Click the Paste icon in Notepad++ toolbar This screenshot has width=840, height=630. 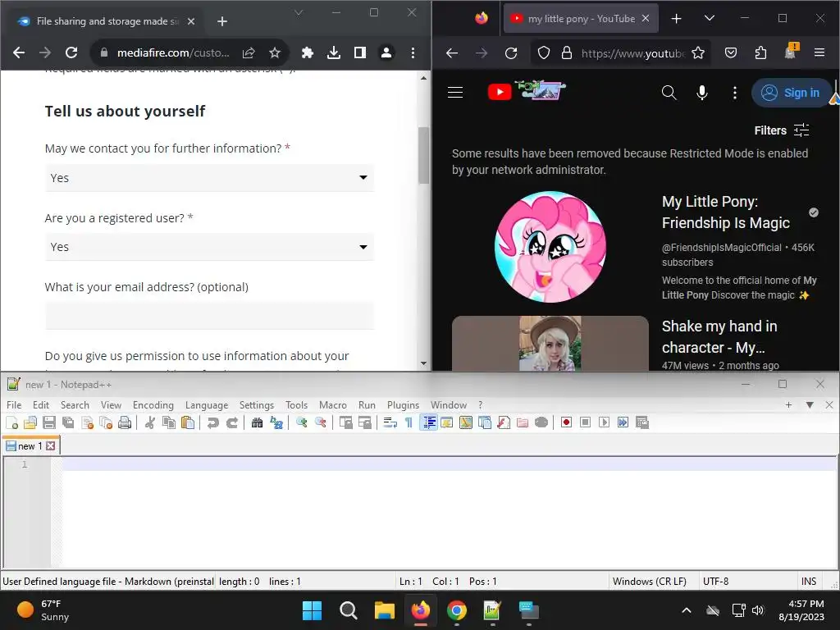[x=188, y=422]
